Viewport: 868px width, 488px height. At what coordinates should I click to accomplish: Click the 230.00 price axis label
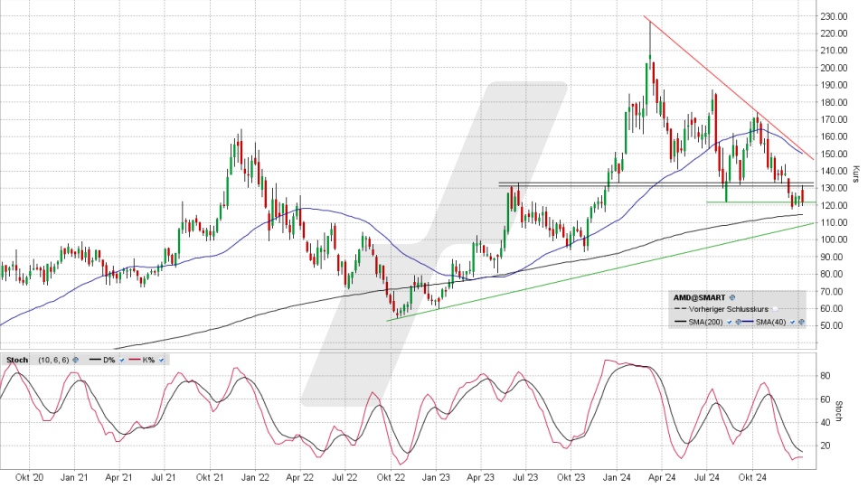[x=835, y=16]
